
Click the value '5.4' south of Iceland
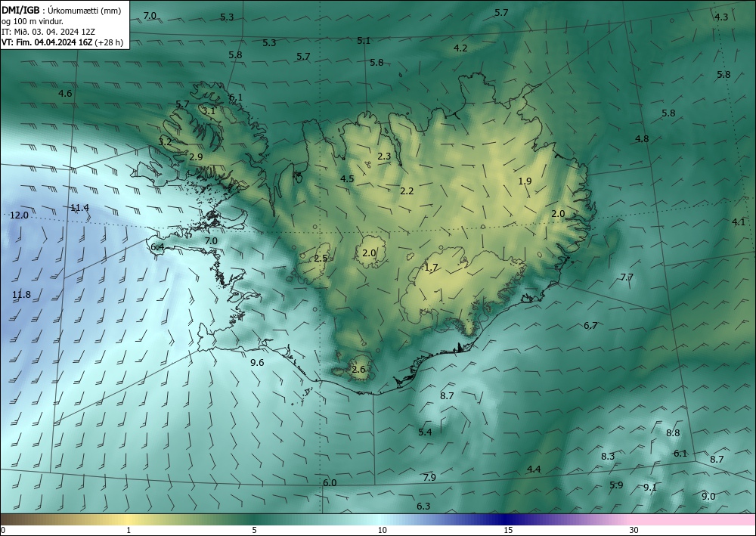(x=425, y=432)
